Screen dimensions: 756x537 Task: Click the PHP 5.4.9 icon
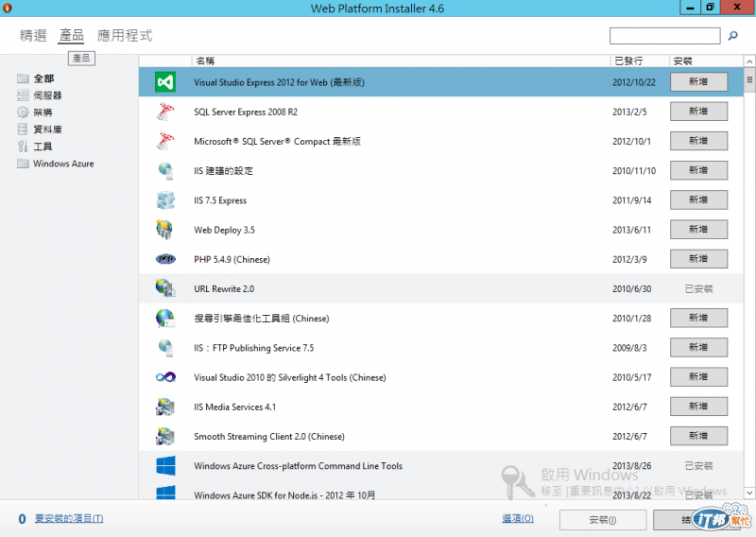pyautogui.click(x=165, y=259)
